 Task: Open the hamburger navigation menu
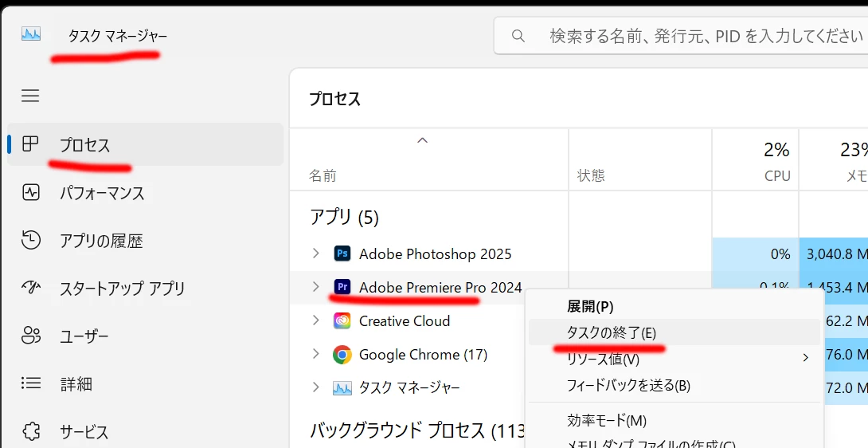click(30, 96)
